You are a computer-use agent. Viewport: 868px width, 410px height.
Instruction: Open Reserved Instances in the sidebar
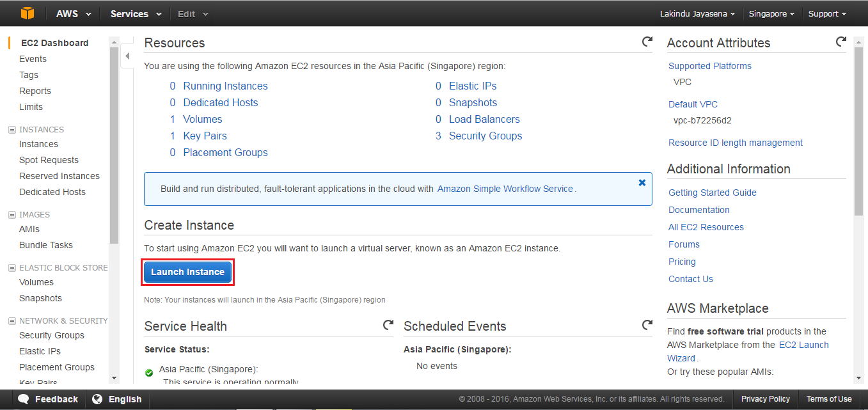pyautogui.click(x=59, y=176)
